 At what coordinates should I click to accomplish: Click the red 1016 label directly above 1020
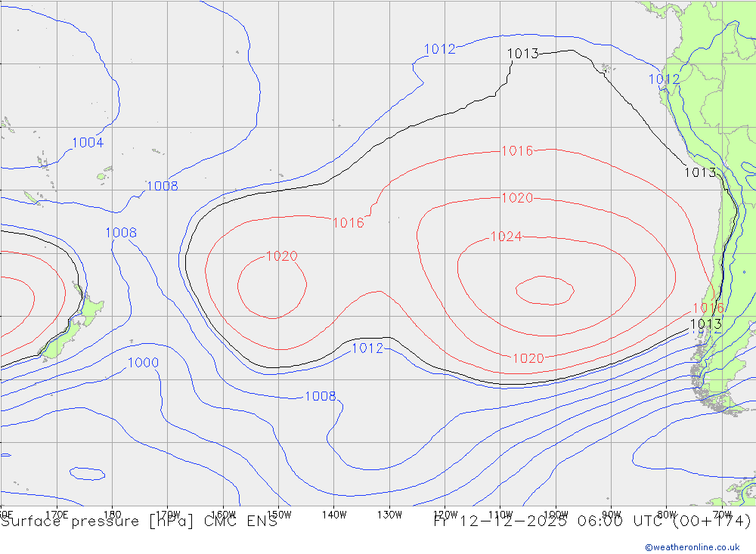pos(517,151)
